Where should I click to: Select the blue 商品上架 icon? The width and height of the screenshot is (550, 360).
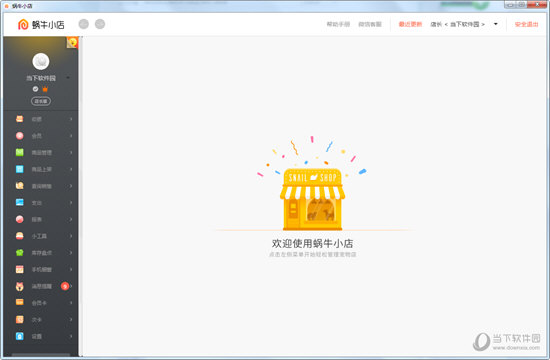pos(20,169)
